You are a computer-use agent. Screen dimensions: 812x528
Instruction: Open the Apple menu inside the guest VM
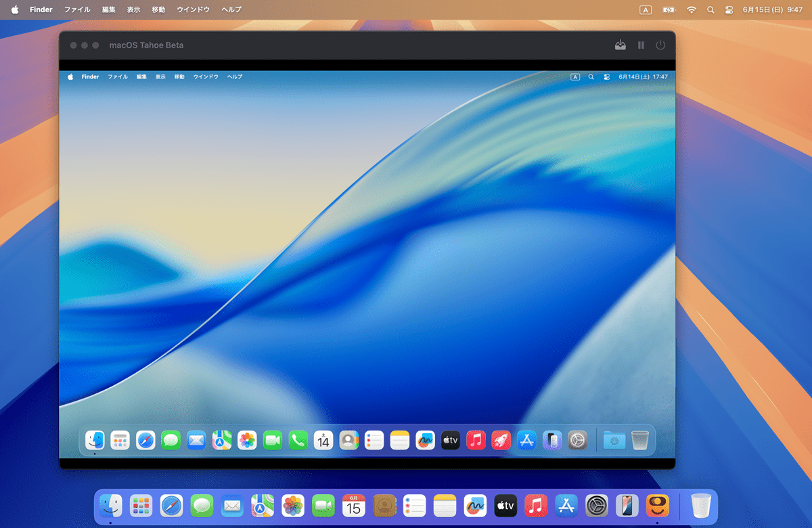[x=70, y=77]
